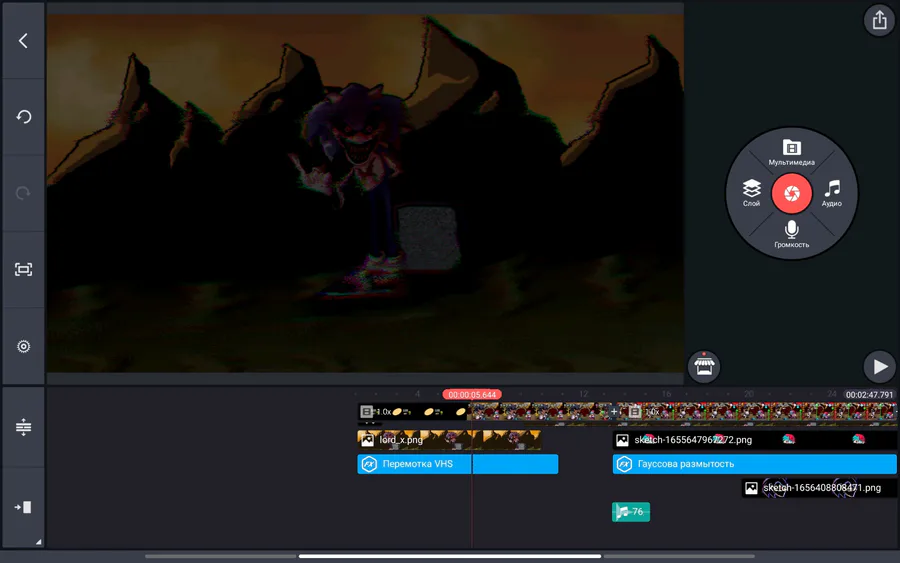Select sketch-1656408808471.png layer

[x=819, y=488]
